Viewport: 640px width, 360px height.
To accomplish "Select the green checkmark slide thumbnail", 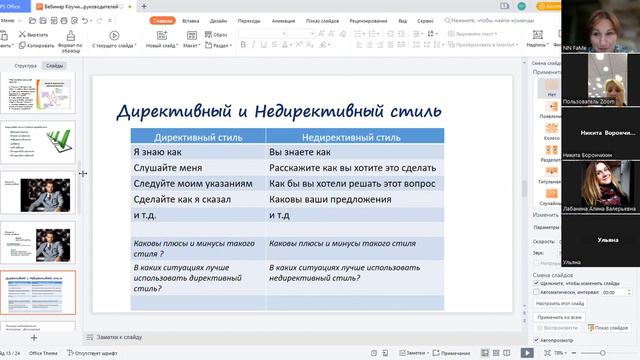I will 38,142.
